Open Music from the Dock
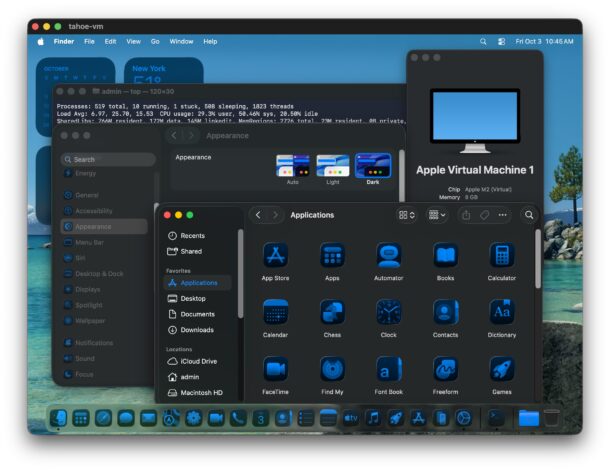This screenshot has width=610, height=471. 373,418
